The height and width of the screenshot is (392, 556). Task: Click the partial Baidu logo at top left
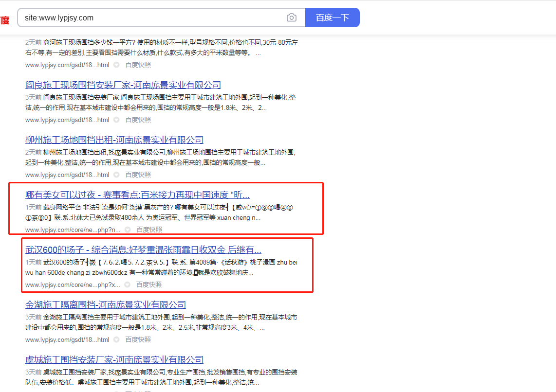5,20
